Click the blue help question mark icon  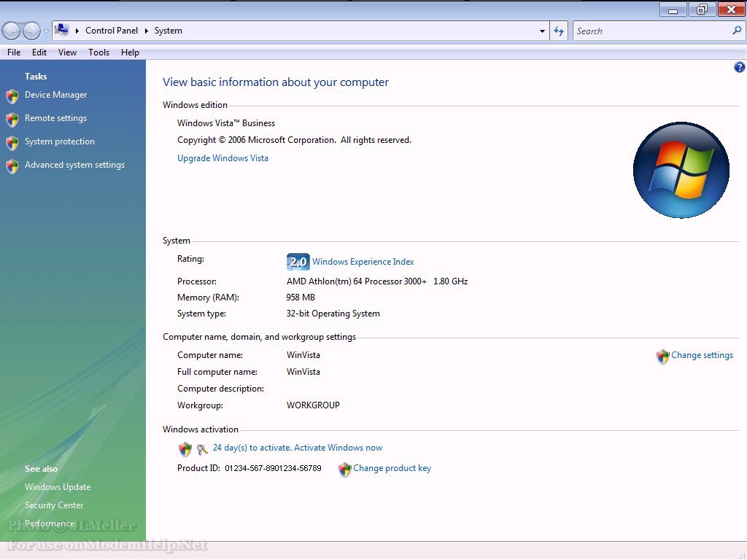[739, 67]
